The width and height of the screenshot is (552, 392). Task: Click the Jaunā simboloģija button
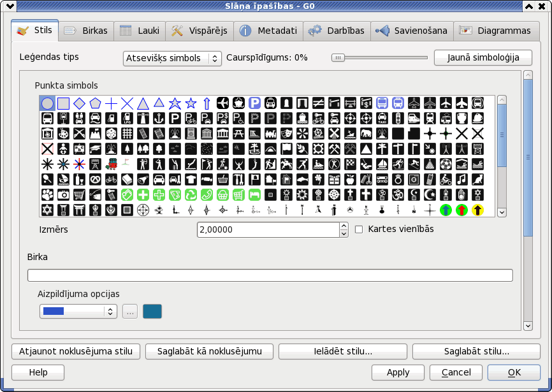click(483, 58)
